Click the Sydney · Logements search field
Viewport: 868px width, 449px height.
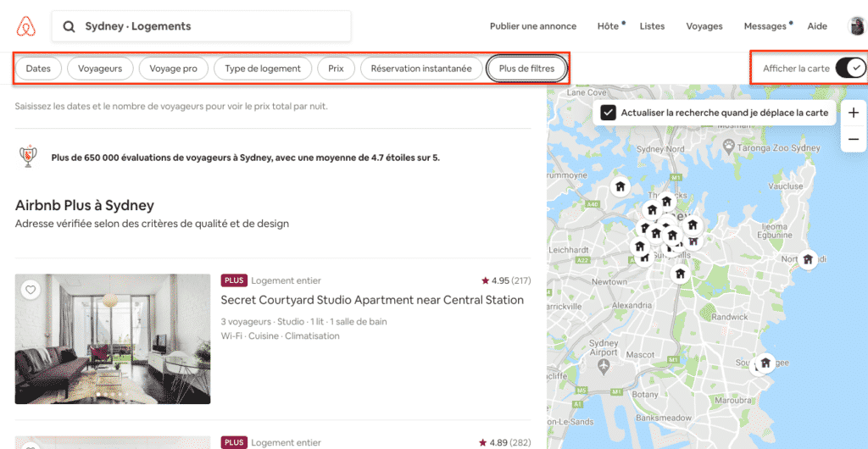coord(202,26)
